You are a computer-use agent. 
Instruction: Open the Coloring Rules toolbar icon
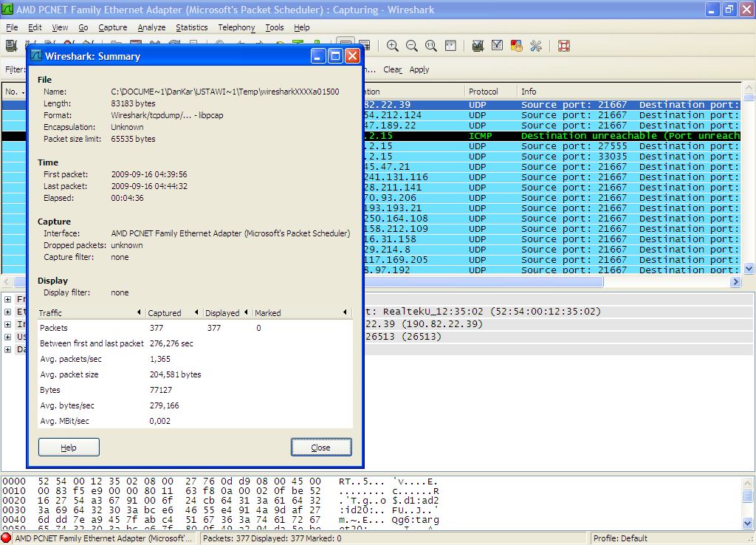click(516, 46)
